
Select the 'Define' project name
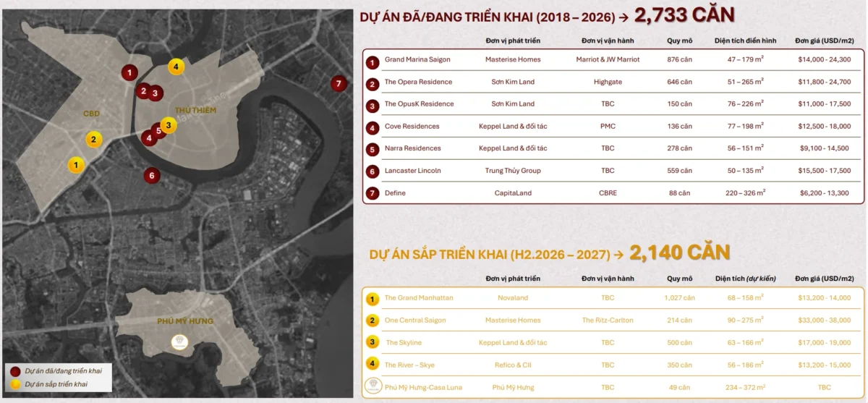click(395, 193)
